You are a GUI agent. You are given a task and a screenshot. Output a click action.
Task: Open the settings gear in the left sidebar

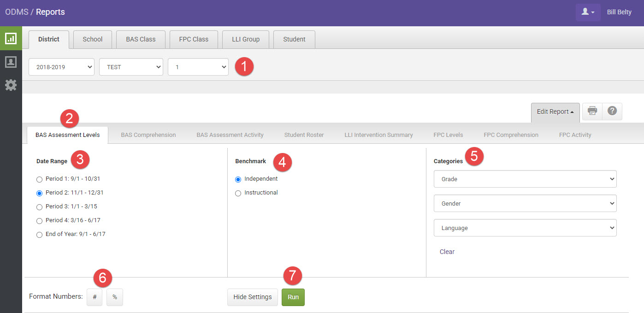pos(11,85)
